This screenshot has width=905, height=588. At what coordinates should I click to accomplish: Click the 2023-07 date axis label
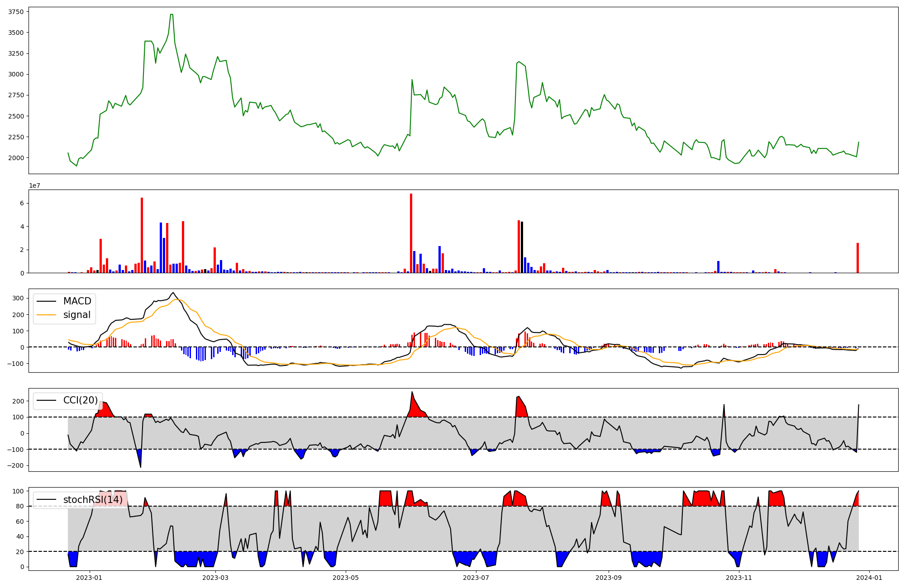pyautogui.click(x=476, y=578)
